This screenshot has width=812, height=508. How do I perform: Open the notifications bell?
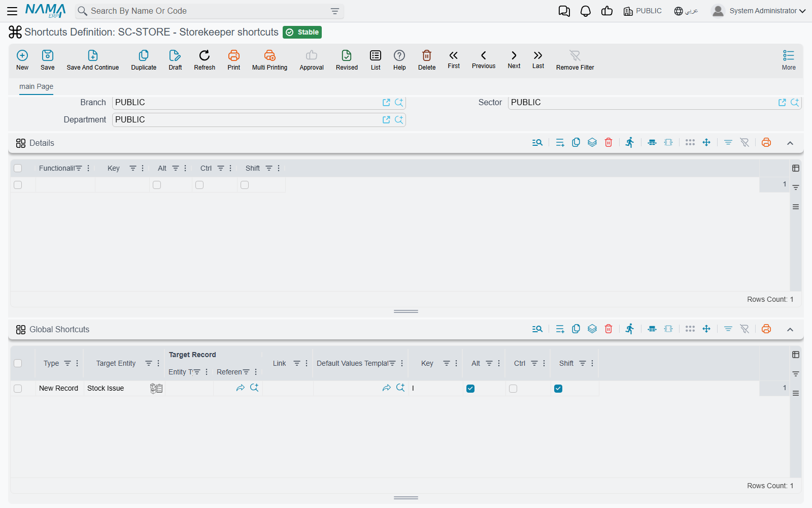tap(586, 11)
